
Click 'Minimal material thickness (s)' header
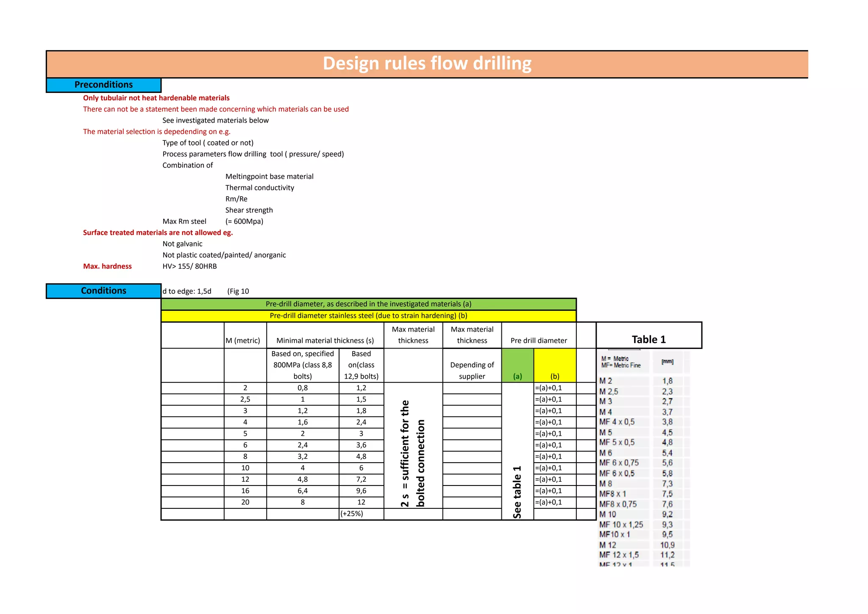[x=325, y=340]
